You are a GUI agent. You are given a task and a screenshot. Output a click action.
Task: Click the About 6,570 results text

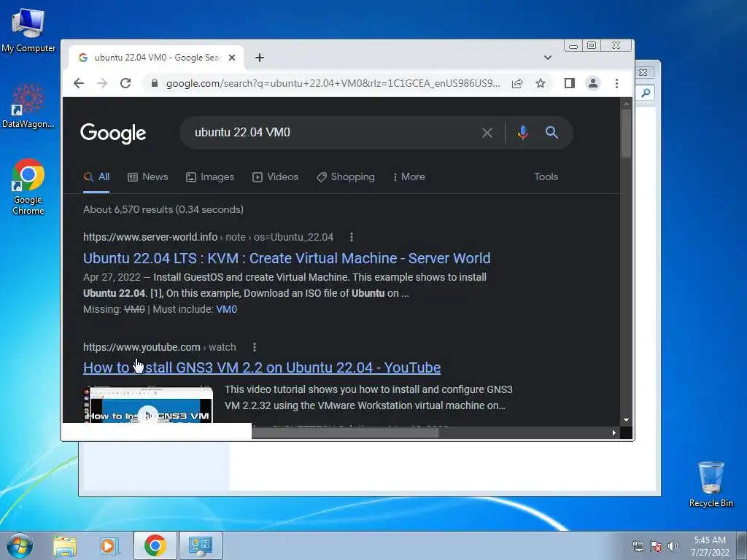(163, 209)
